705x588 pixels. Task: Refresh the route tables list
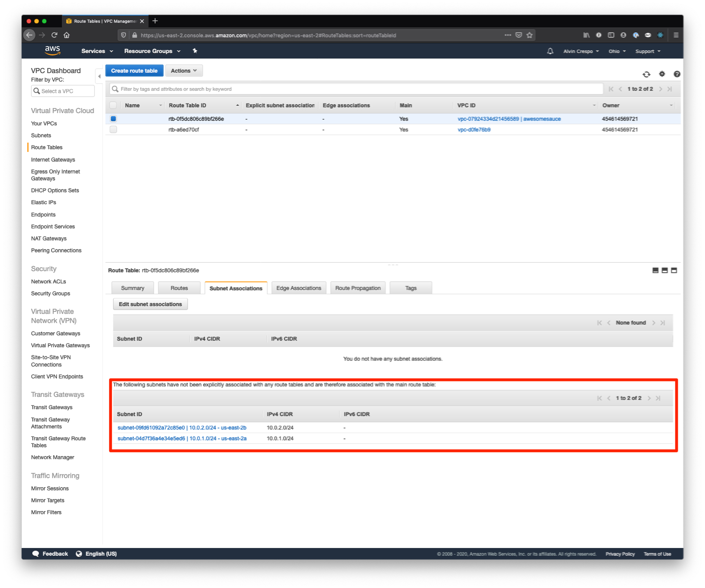click(647, 74)
